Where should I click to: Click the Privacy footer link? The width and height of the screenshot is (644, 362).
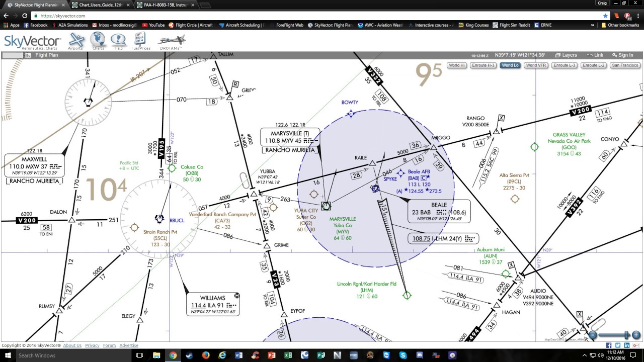pyautogui.click(x=92, y=345)
